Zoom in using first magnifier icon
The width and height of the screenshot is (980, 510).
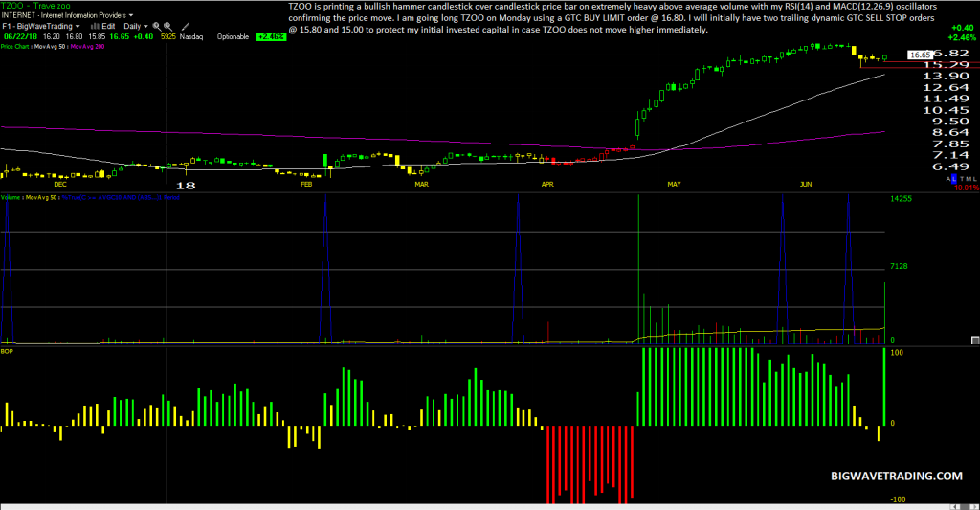pos(157,26)
